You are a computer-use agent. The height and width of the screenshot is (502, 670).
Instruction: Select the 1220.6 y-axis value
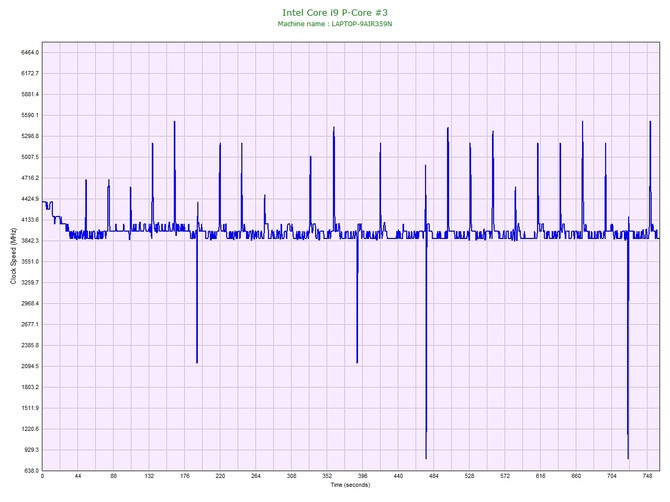30,429
